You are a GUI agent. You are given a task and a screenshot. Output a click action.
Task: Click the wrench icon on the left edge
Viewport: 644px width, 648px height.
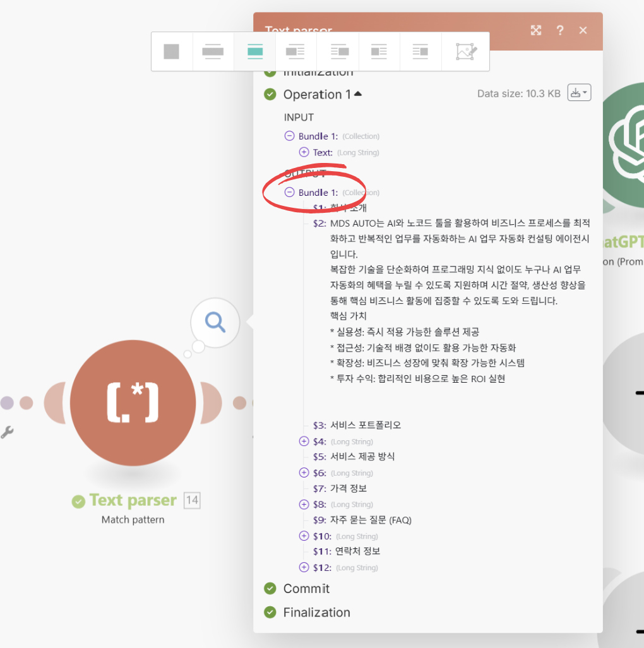7,432
